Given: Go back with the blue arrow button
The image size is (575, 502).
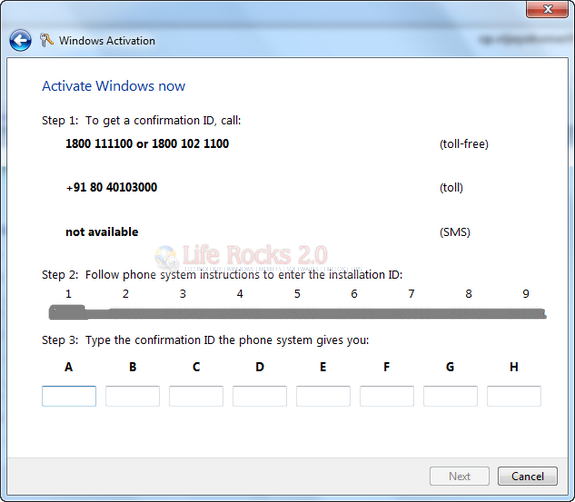Looking at the screenshot, I should tap(20, 40).
